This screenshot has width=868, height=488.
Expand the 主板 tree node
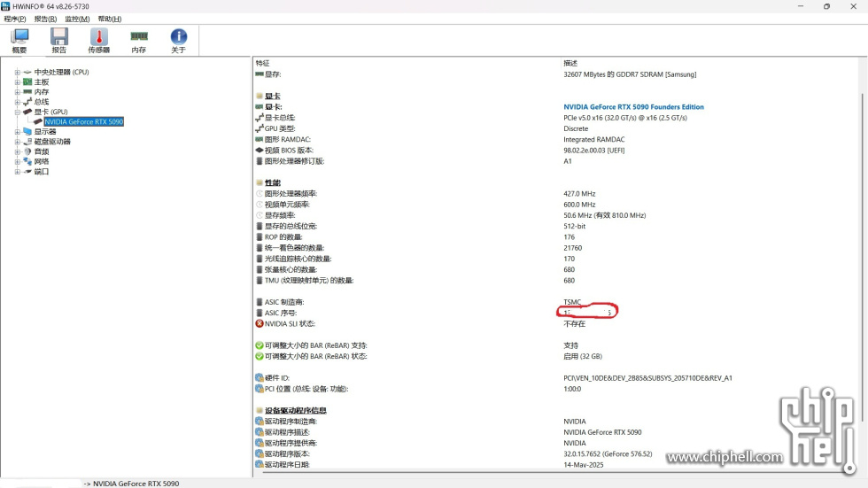click(x=17, y=81)
